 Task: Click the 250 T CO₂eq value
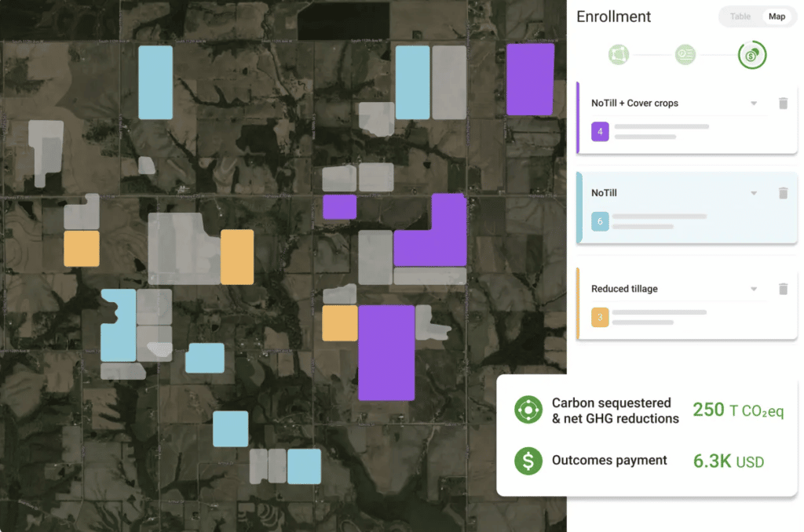point(738,410)
